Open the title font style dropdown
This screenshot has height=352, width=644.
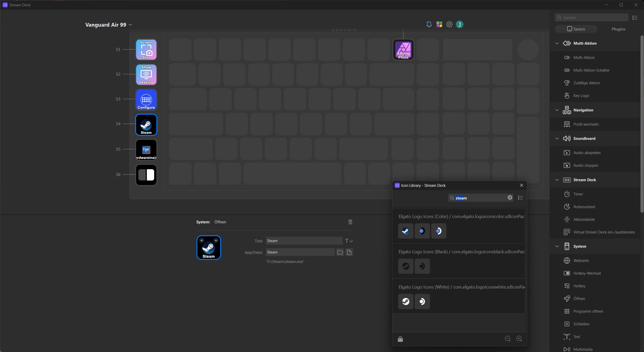click(x=349, y=241)
